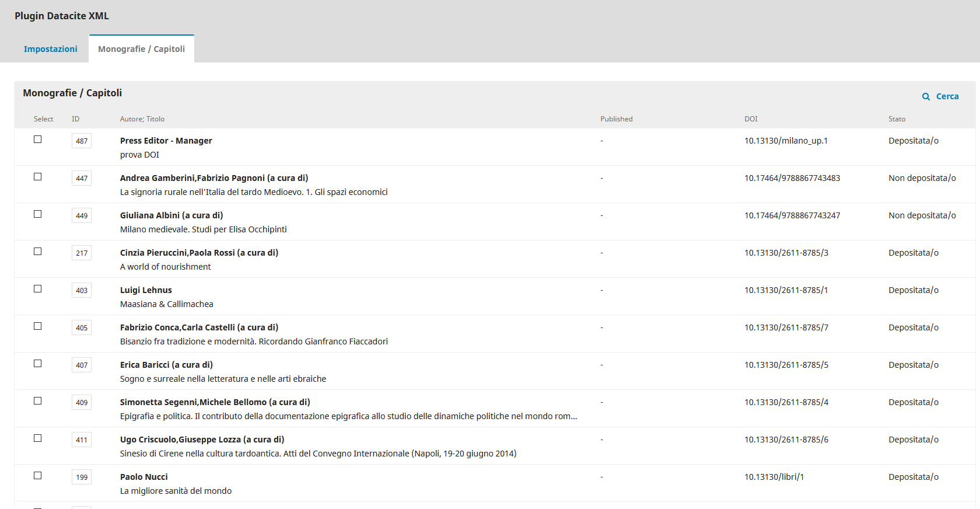
Task: Click author Simonetta Segenni,Michele Bellomo
Action: 215,402
